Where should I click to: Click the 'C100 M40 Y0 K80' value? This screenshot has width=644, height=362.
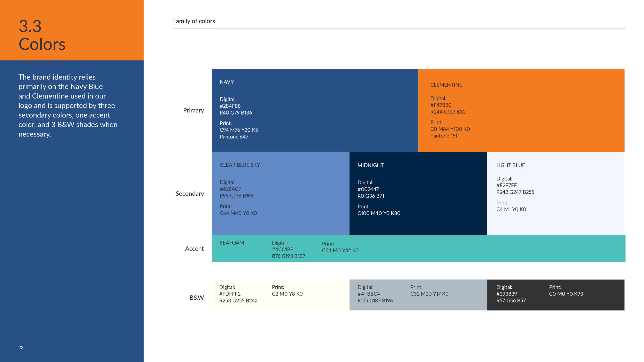(x=379, y=213)
